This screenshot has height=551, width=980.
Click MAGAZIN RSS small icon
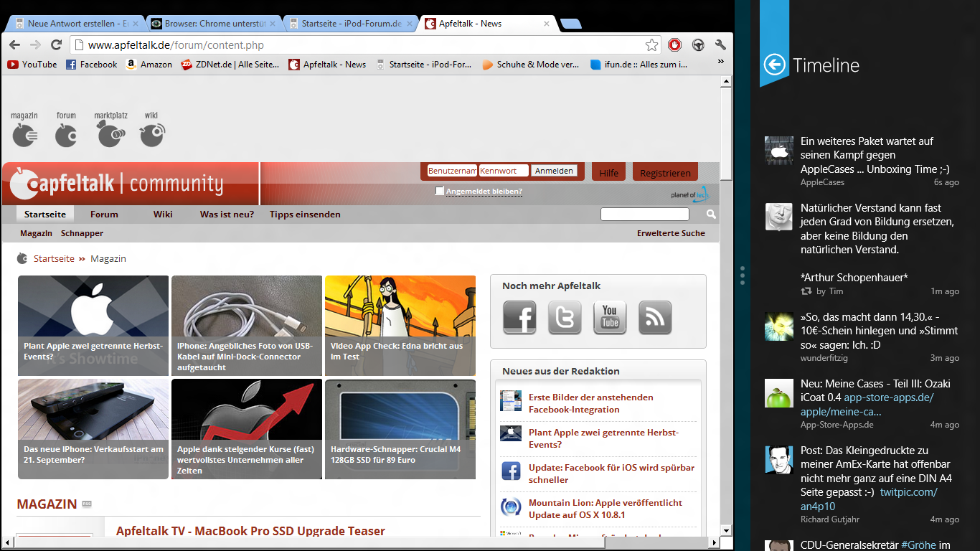click(x=87, y=504)
